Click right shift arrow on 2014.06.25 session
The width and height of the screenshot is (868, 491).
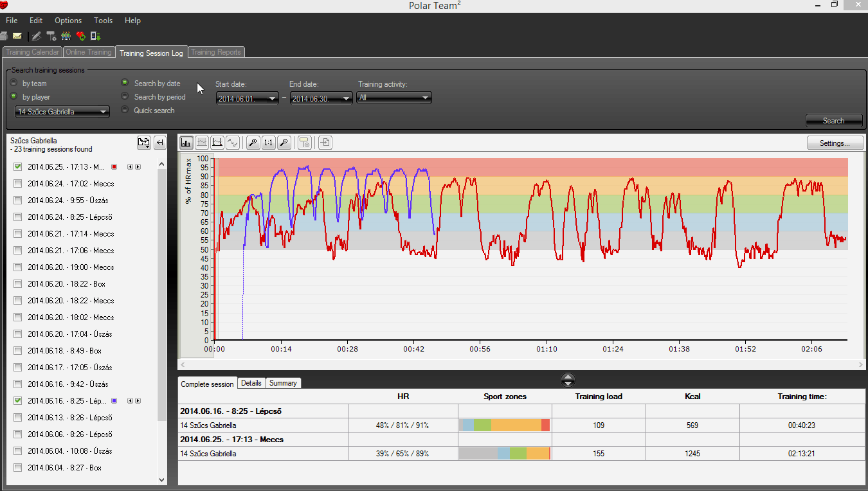point(138,167)
